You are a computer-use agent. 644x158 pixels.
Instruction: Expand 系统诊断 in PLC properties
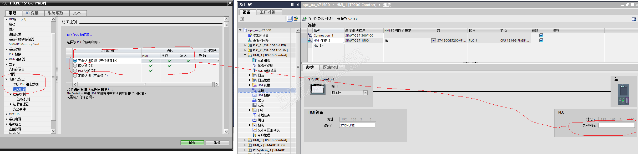6,49
